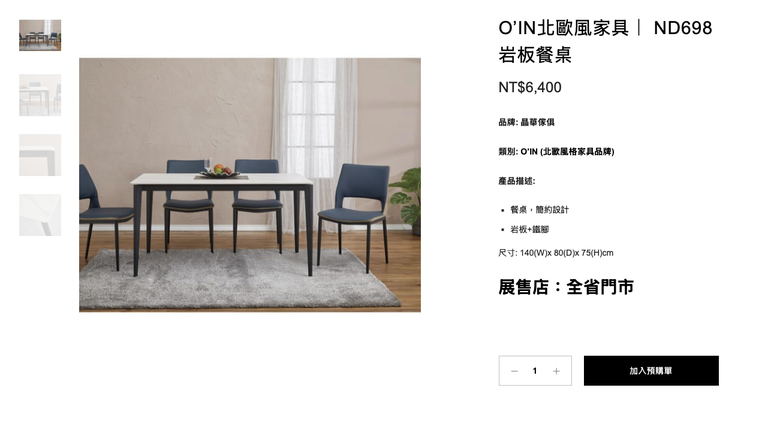Click the 展售店：全省門市 heading
780x421 pixels.
coord(566,287)
